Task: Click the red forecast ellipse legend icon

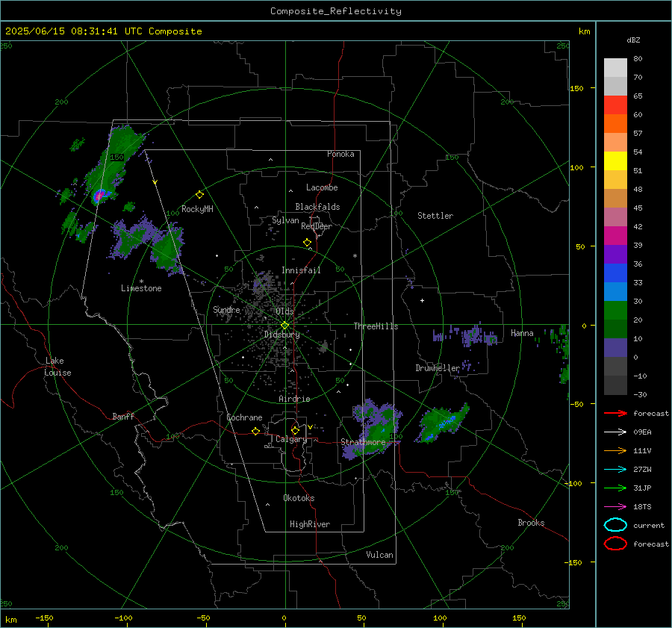Action: pos(615,544)
